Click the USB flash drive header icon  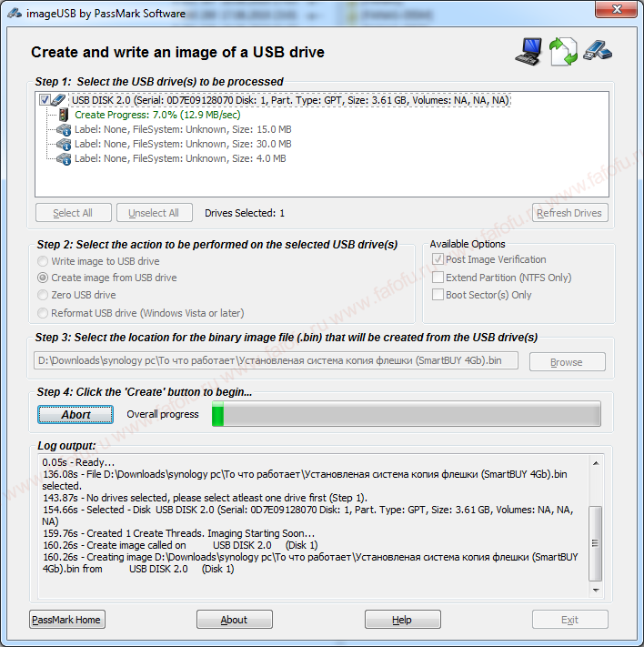point(598,51)
